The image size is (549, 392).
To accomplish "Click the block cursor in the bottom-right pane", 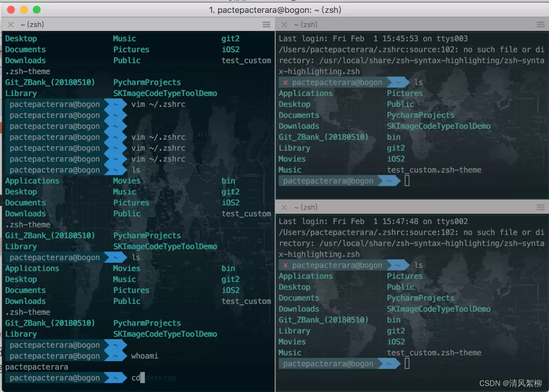I will pyautogui.click(x=407, y=364).
